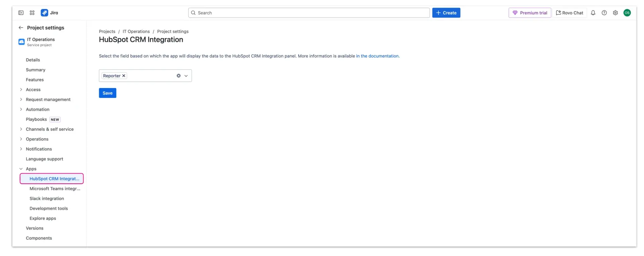The height and width of the screenshot is (256, 644).
Task: Expand the Access section
Action: click(21, 89)
